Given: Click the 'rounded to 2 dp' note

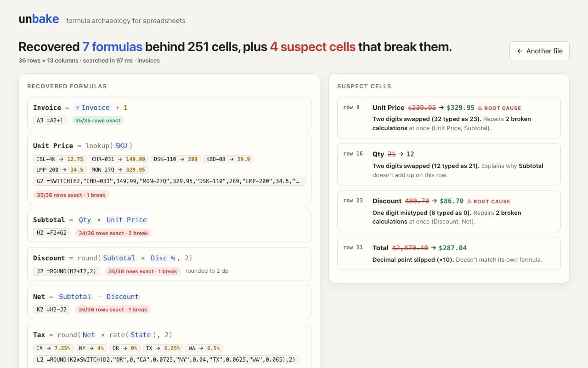Looking at the screenshot, I should (207, 271).
